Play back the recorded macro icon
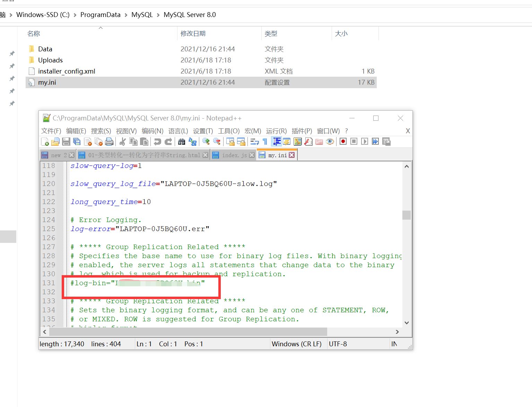The width and height of the screenshot is (532, 407). 365,141
